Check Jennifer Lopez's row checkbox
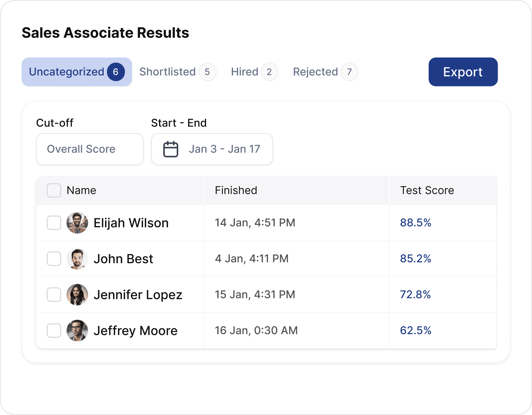Screen dimensions: 532x415 54,295
